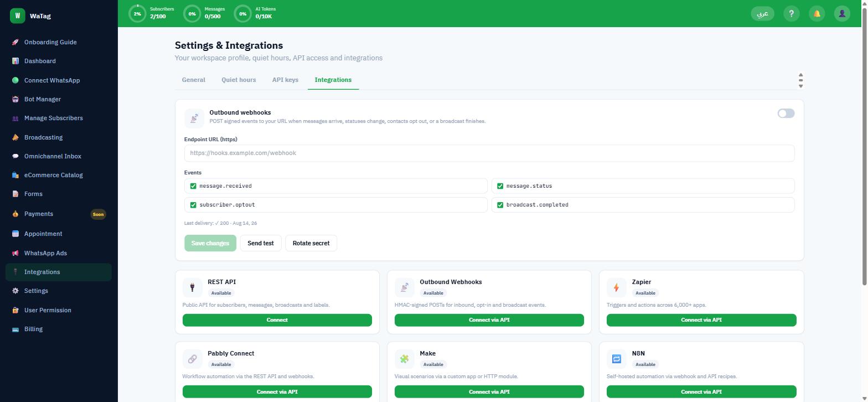Click the tabs scroll down arrow
This screenshot has height=402, width=868.
[x=800, y=86]
